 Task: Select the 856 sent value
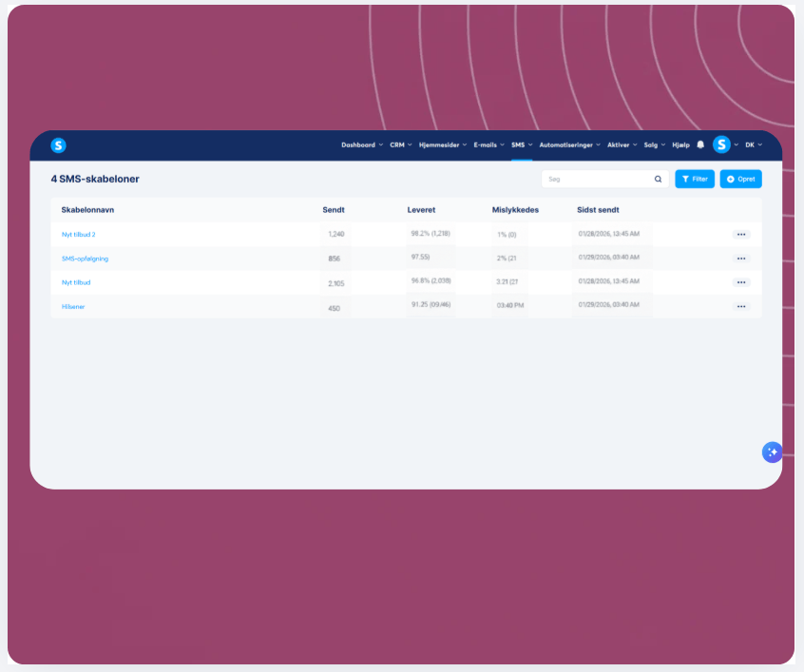tap(335, 259)
